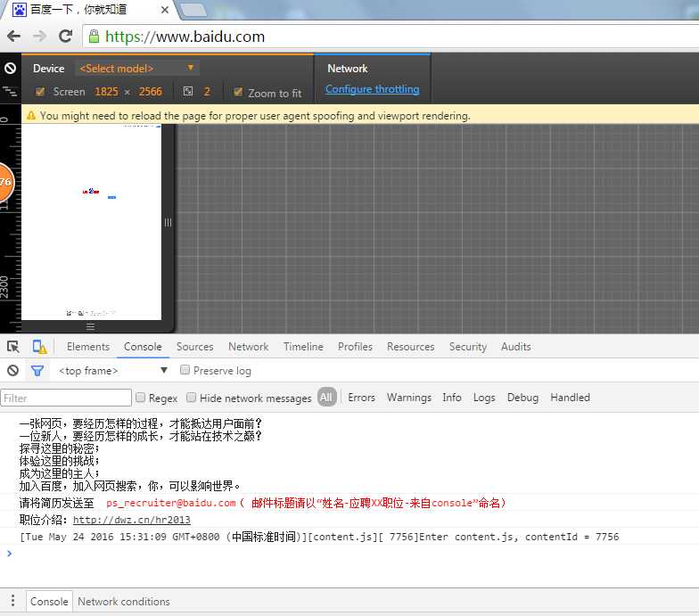
Task: Filter console by Errors
Action: coord(362,398)
